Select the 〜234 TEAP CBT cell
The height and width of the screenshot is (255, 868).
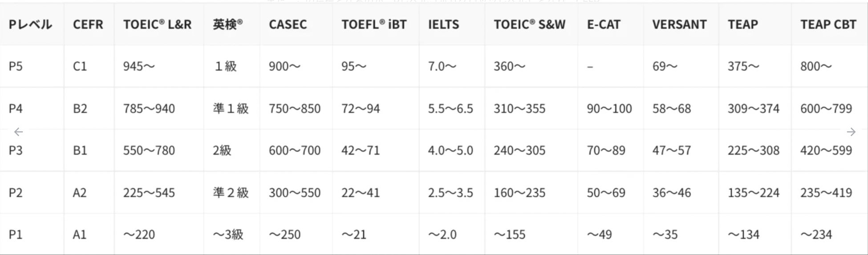816,235
